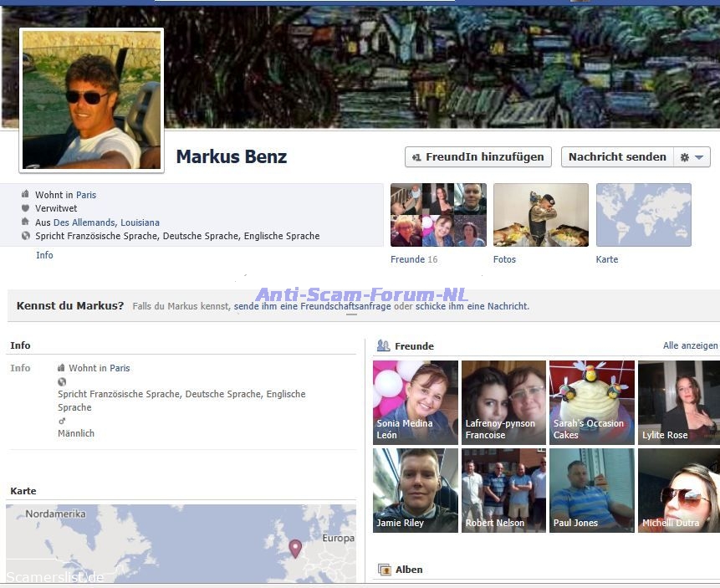Open the Fotos thumbnail
Screen dimensions: 720x588
(x=540, y=215)
